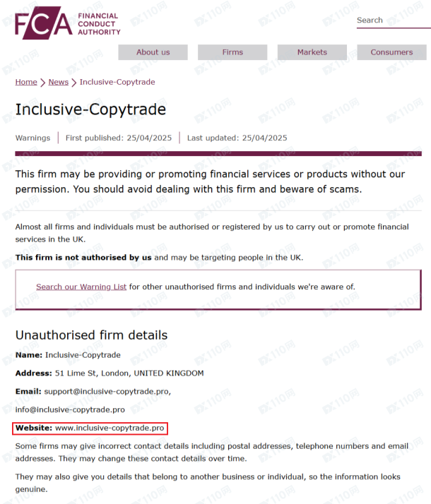
Task: Click the info@inclusive-copytrade.pro email text
Action: (70, 410)
